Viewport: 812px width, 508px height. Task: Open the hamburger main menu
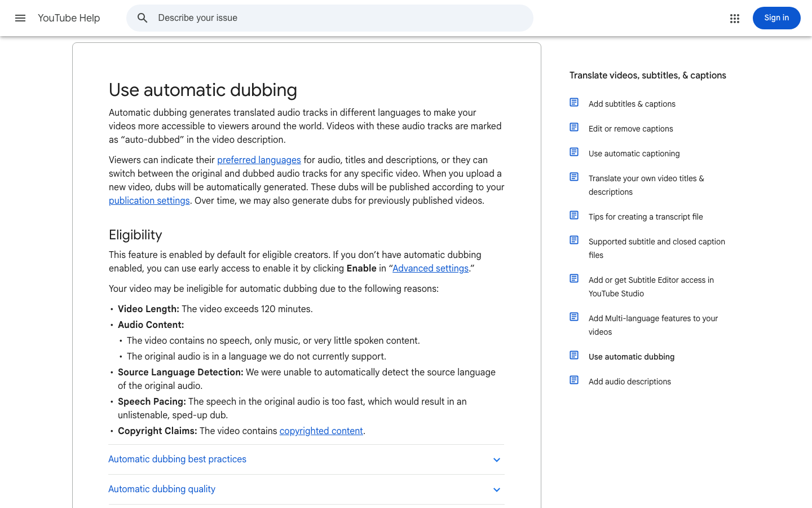[x=20, y=18]
